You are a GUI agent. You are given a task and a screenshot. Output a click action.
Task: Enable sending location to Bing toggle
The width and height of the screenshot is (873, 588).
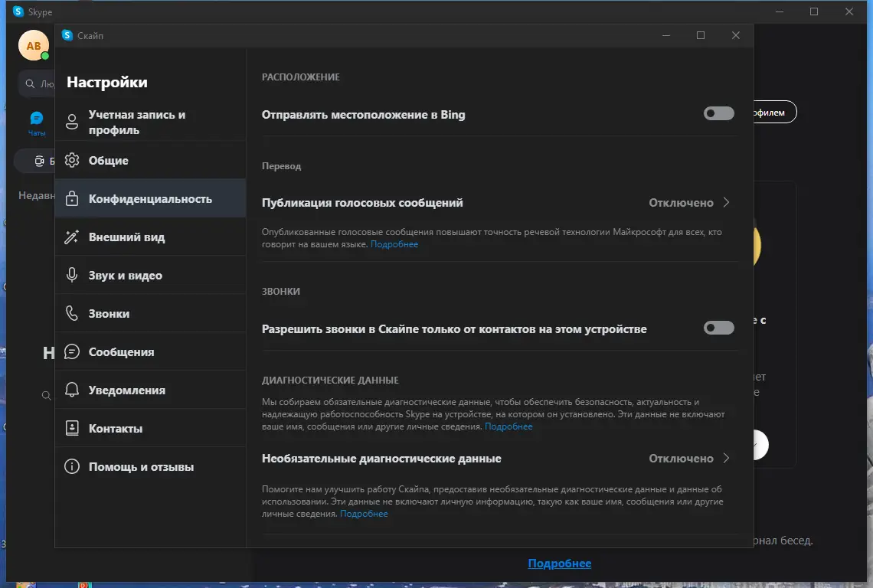click(718, 114)
